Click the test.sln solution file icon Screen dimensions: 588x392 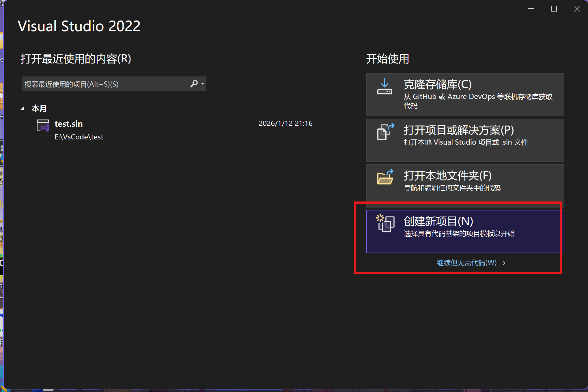pyautogui.click(x=43, y=125)
